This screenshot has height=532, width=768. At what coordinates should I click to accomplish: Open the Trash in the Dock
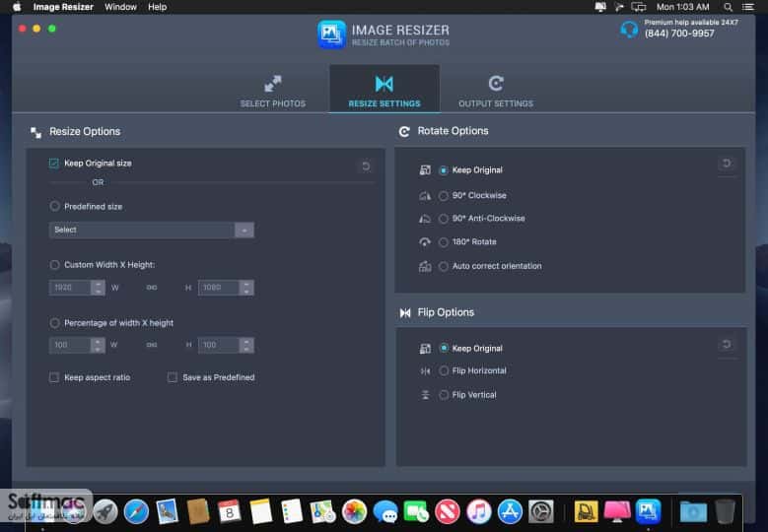(725, 512)
